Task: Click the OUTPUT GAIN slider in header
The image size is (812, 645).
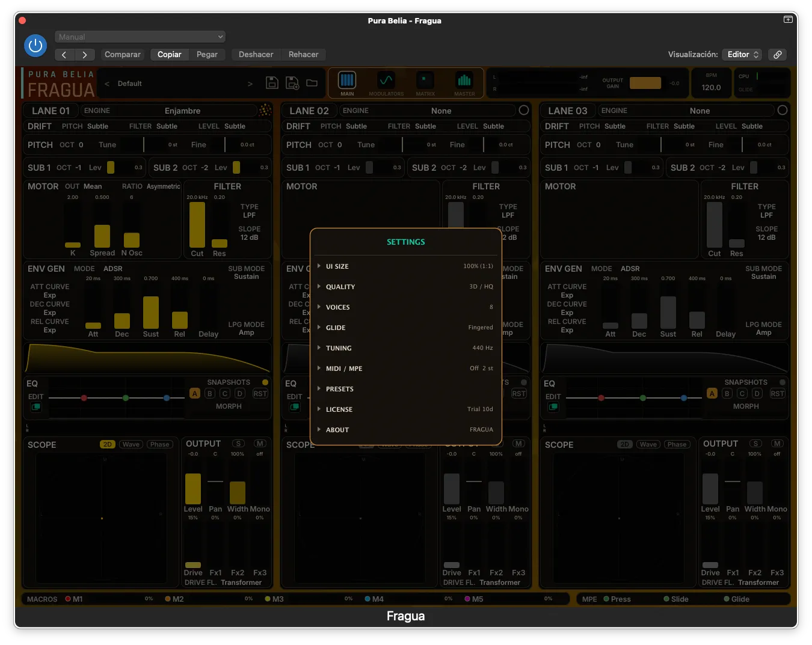Action: [x=645, y=83]
